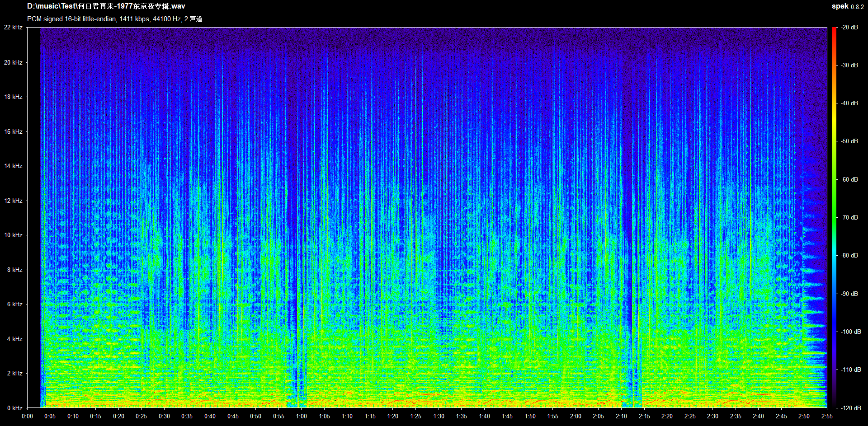This screenshot has height=426, width=868.
Task: Click the dB color gradient legend bar
Action: [x=834, y=218]
